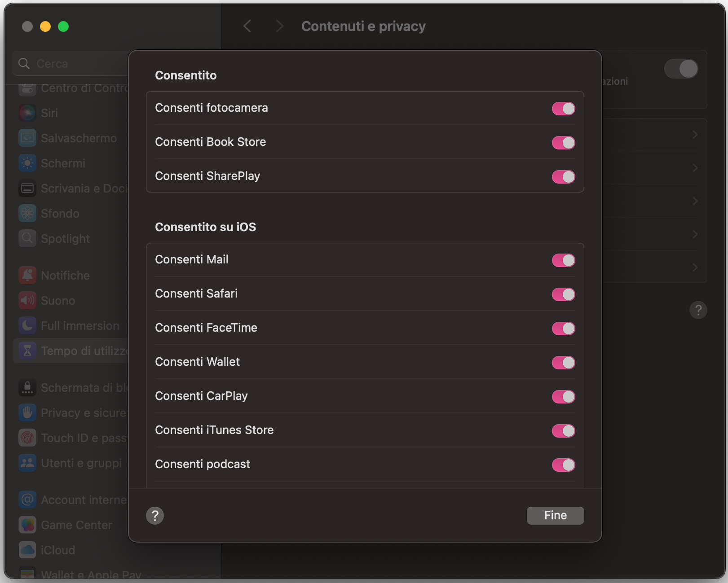Expand a settings row via its right chevron
The height and width of the screenshot is (583, 728).
coord(695,134)
